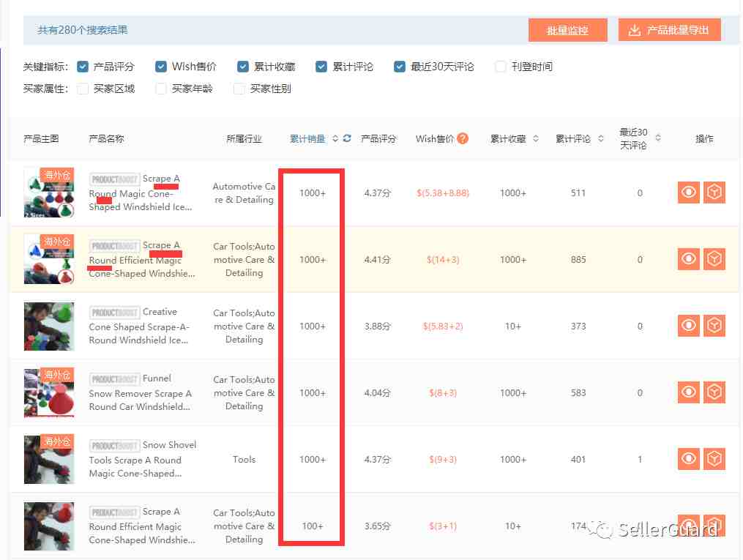Tick the 买家区域 checkbox

click(83, 89)
